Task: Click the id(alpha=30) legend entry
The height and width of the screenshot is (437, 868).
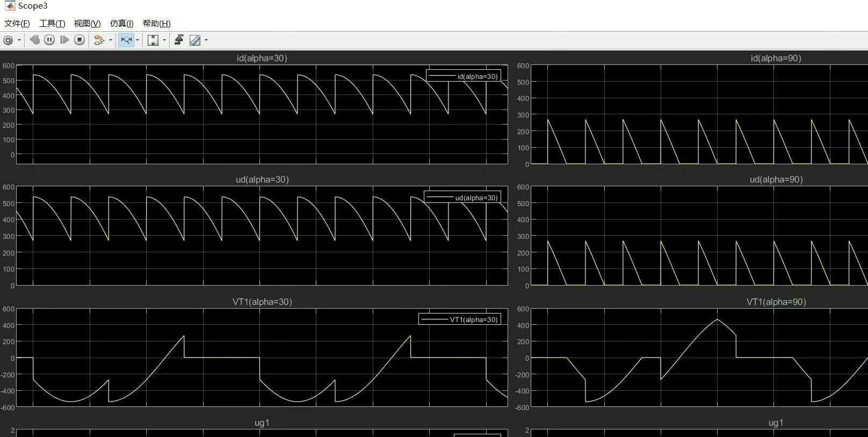Action: pos(464,76)
